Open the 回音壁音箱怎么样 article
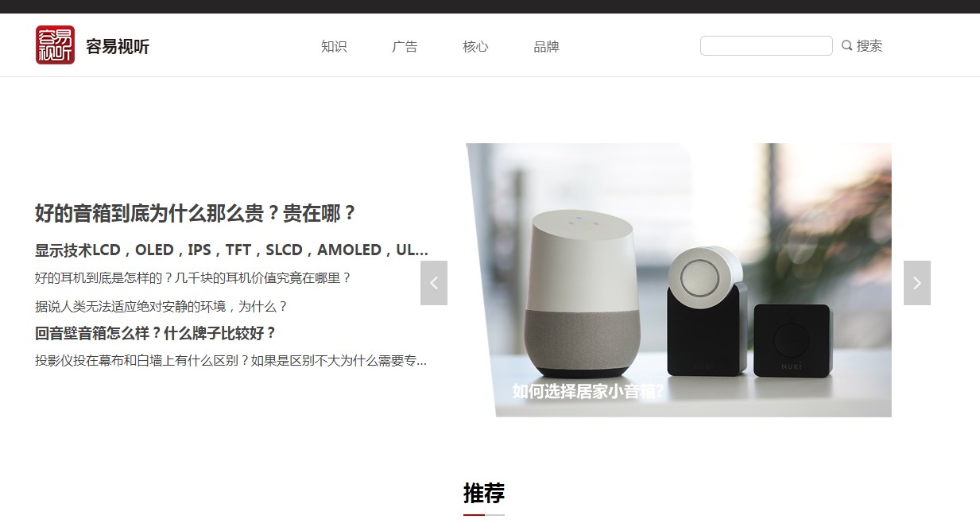The height and width of the screenshot is (527, 980). pyautogui.click(x=156, y=333)
